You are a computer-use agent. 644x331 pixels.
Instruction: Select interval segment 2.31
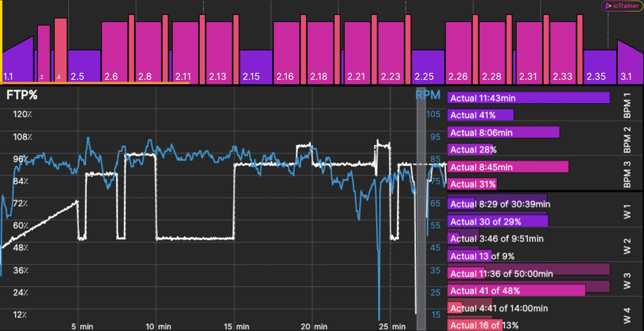[x=529, y=53]
